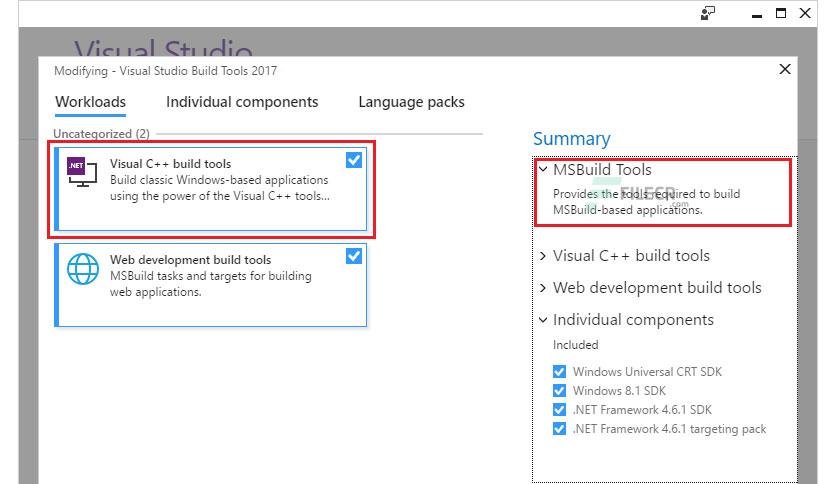Disable .NET Framework 4.6.1 SDK component
The width and height of the screenshot is (836, 484).
[560, 410]
